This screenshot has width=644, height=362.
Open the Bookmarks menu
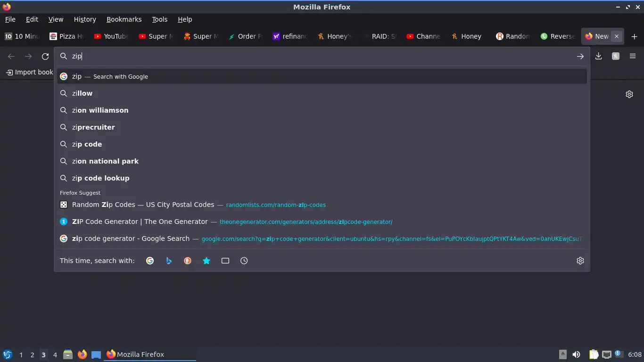[x=124, y=19]
